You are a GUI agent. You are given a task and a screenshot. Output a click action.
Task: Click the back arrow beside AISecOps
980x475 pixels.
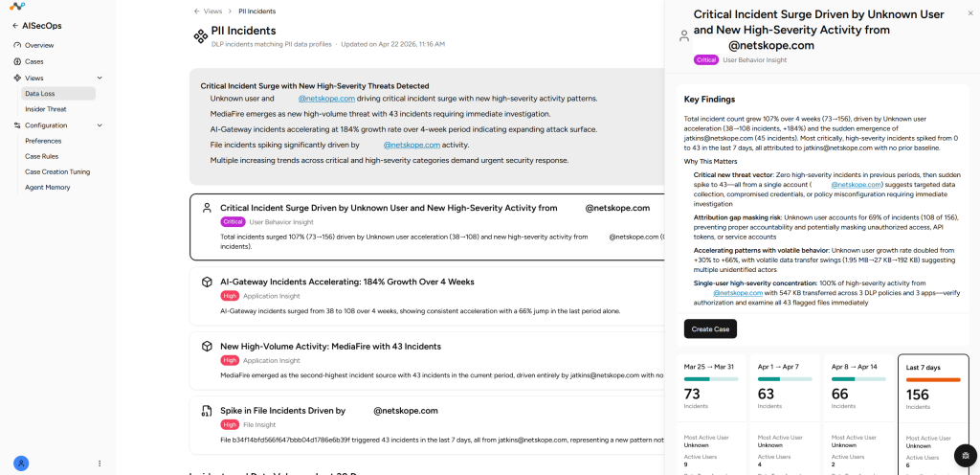pos(15,26)
